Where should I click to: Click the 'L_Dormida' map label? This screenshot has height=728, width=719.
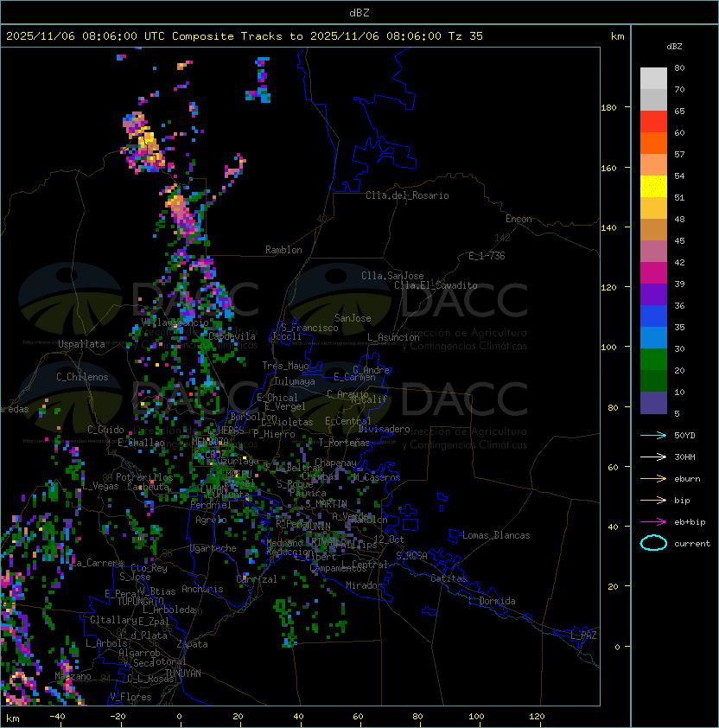492,601
